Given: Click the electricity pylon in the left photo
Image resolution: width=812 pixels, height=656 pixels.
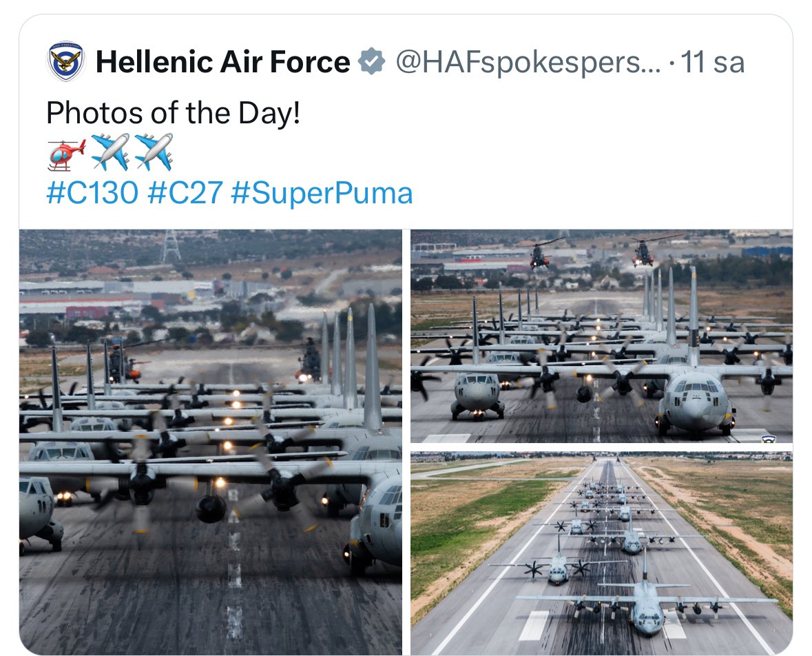Looking at the screenshot, I should pyautogui.click(x=170, y=246).
